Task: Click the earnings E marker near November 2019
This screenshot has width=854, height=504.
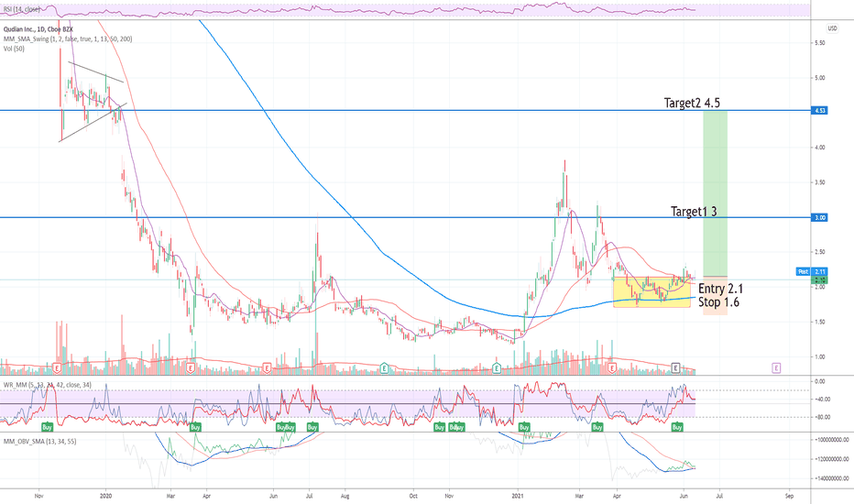Action: pos(57,368)
